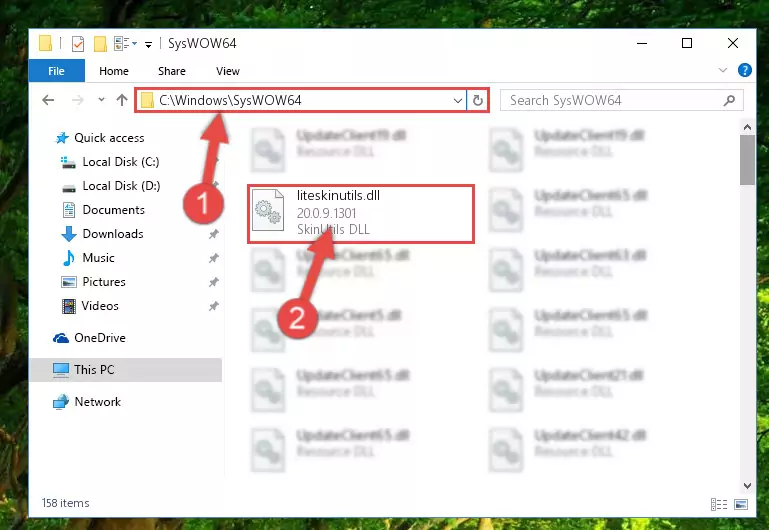The width and height of the screenshot is (769, 530).
Task: Go back with the left arrow
Action: (48, 100)
